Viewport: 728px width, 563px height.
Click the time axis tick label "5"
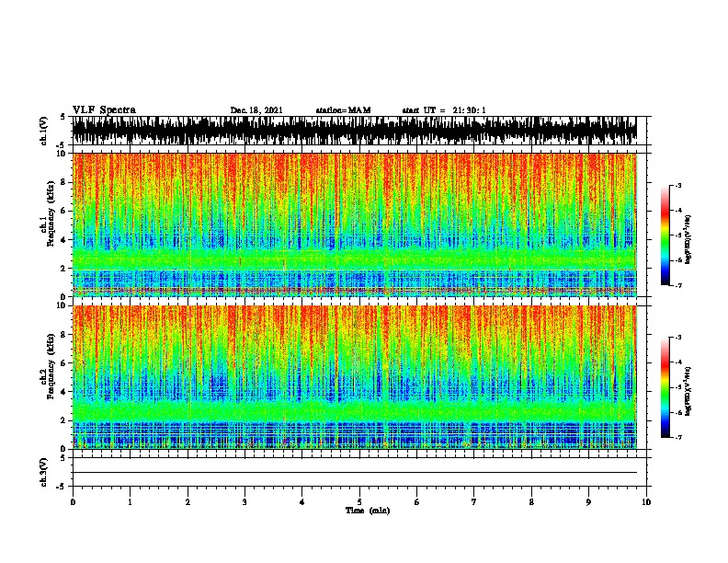(359, 502)
